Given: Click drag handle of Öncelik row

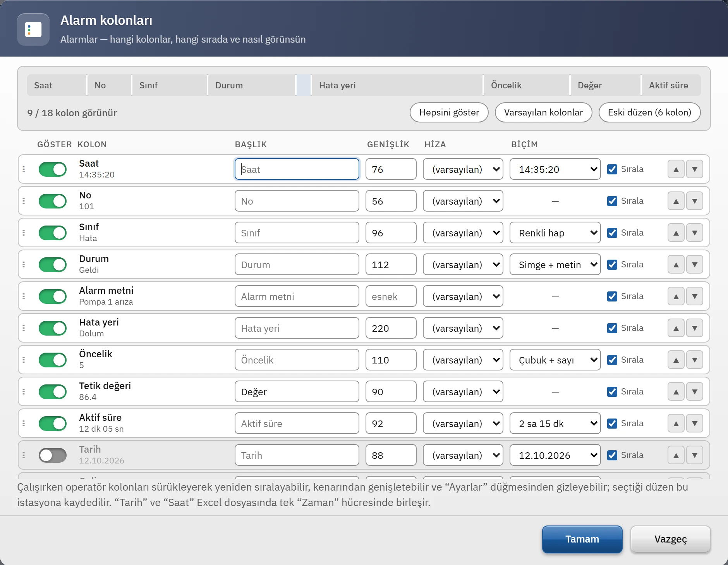Looking at the screenshot, I should pyautogui.click(x=24, y=360).
